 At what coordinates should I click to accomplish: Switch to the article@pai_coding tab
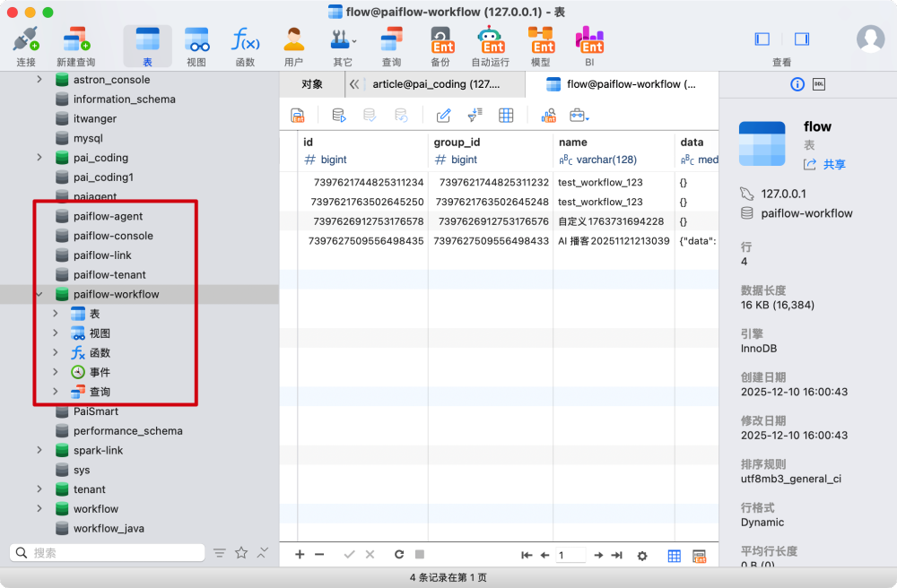[x=436, y=84]
